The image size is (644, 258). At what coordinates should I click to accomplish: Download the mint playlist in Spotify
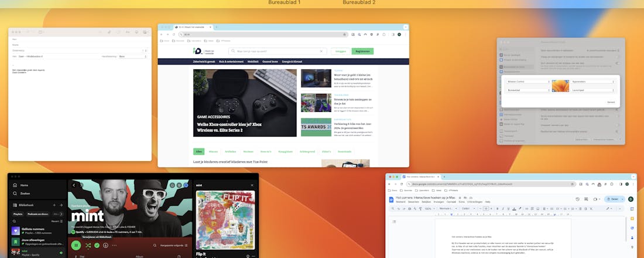point(105,245)
